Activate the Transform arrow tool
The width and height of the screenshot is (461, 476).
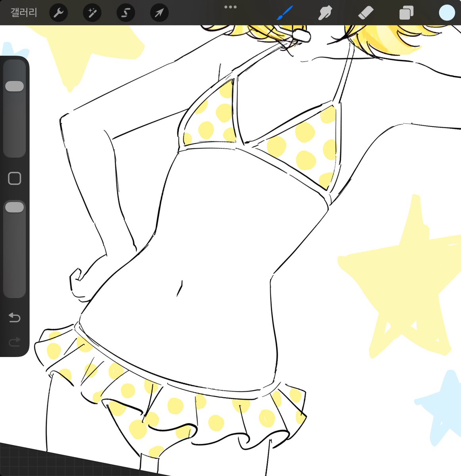tap(159, 13)
